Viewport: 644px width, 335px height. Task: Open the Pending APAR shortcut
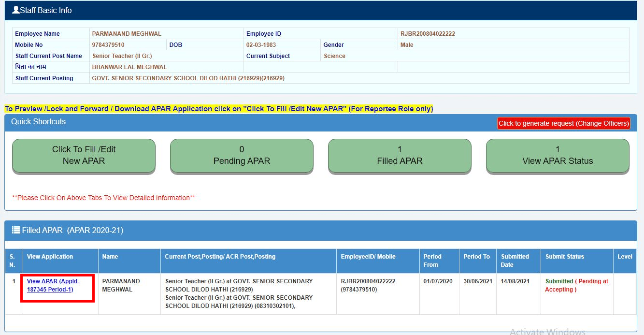[242, 156]
